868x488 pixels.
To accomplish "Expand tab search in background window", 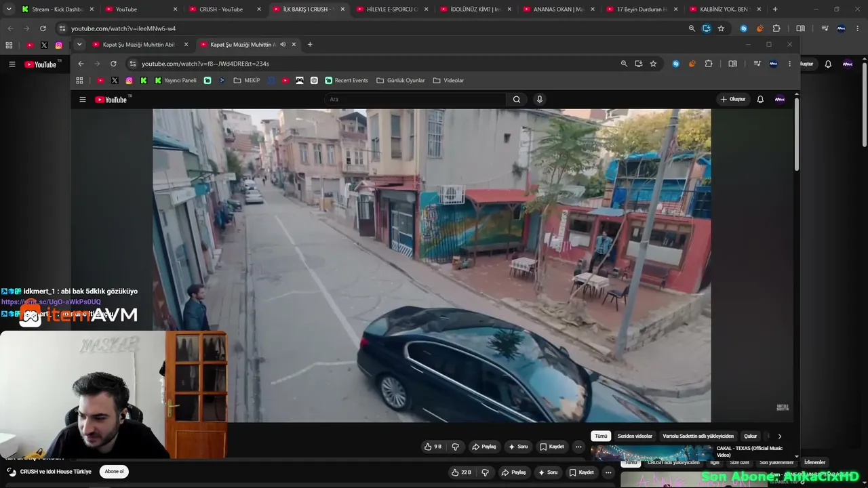I will 9,9.
